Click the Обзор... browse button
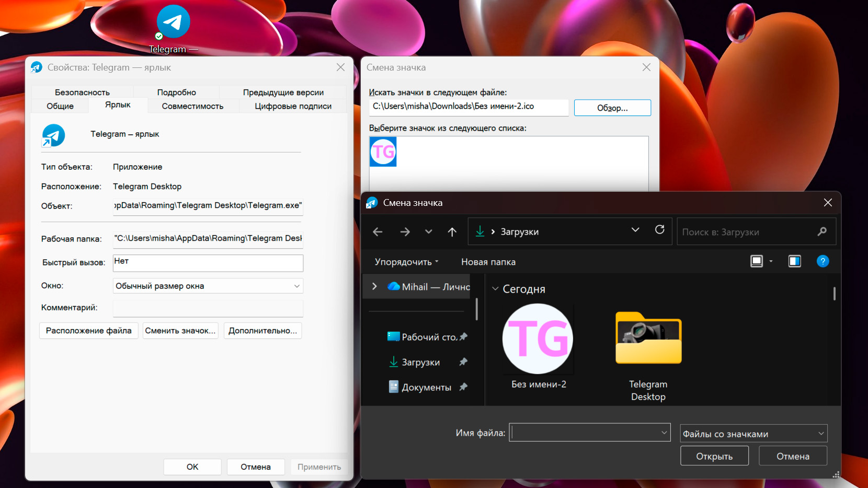This screenshot has height=488, width=868. pos(612,108)
